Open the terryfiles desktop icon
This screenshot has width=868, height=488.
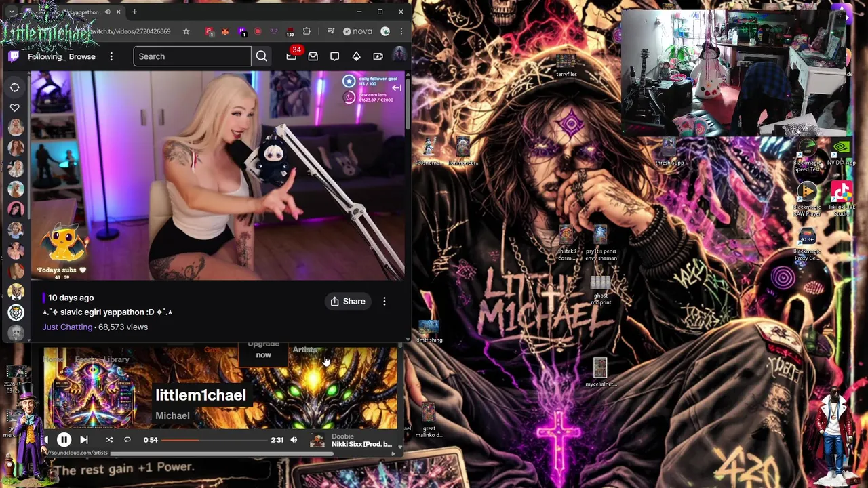[x=566, y=65]
